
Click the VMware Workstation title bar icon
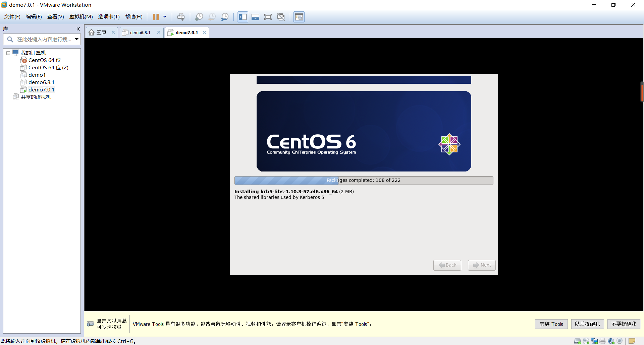pyautogui.click(x=4, y=5)
